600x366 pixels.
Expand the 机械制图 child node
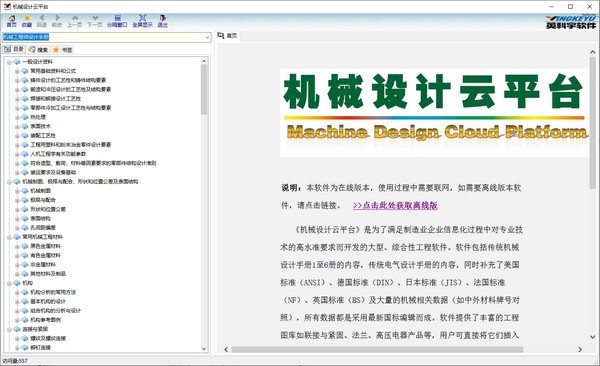[17, 191]
